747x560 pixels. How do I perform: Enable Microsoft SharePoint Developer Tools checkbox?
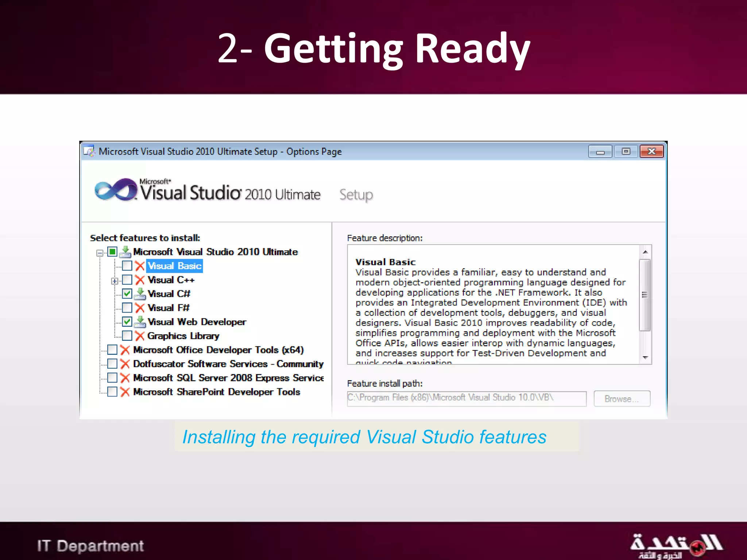click(112, 392)
